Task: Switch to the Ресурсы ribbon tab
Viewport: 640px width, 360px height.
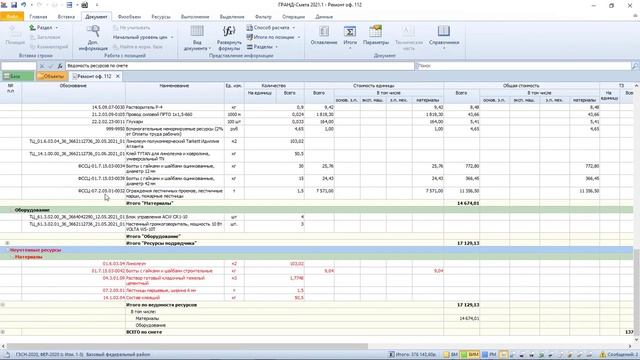Action: pos(161,17)
